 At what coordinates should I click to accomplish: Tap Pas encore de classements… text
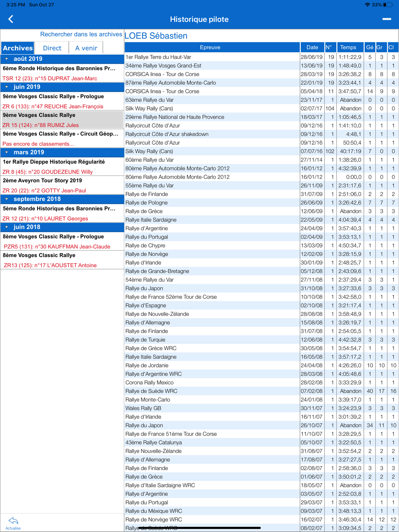tap(38, 144)
